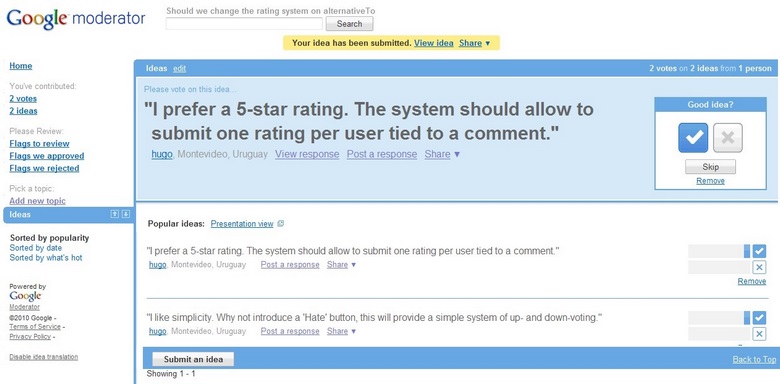Sort ideas by date
Viewport: 780px width, 384px height.
pyautogui.click(x=36, y=248)
